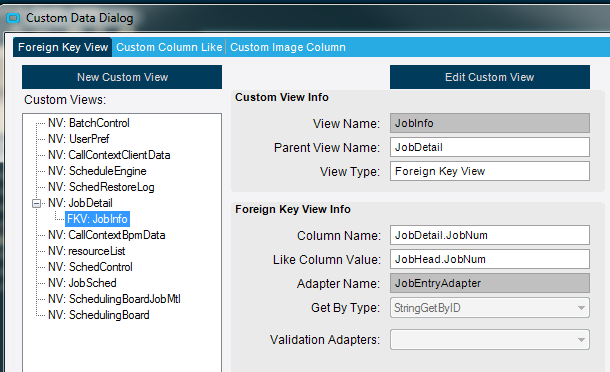Select NV: JobSched node
Image resolution: width=610 pixels, height=372 pixels.
point(82,283)
